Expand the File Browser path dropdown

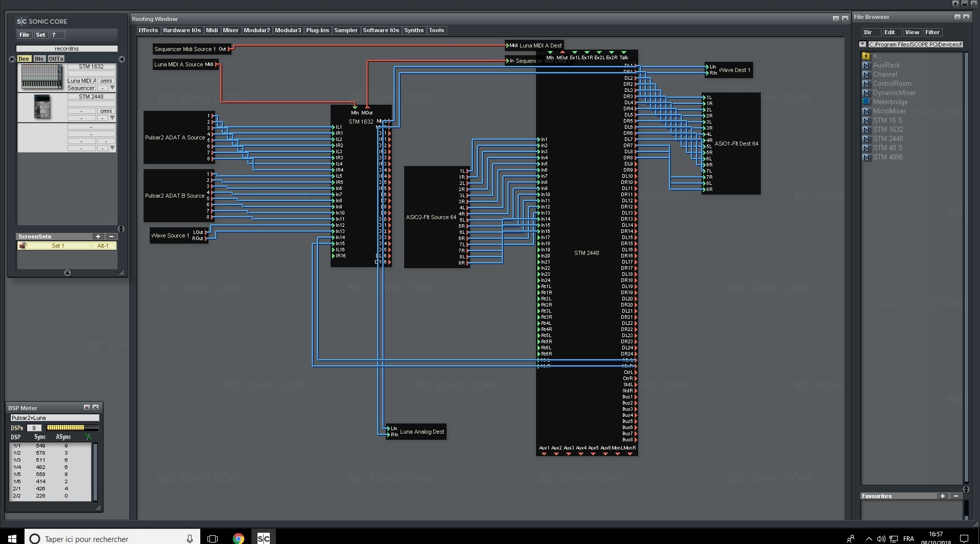coord(863,44)
